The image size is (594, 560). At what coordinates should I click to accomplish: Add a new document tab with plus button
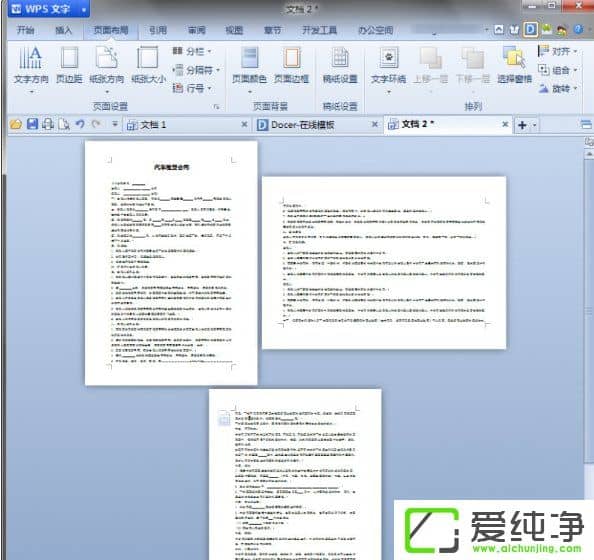(522, 125)
